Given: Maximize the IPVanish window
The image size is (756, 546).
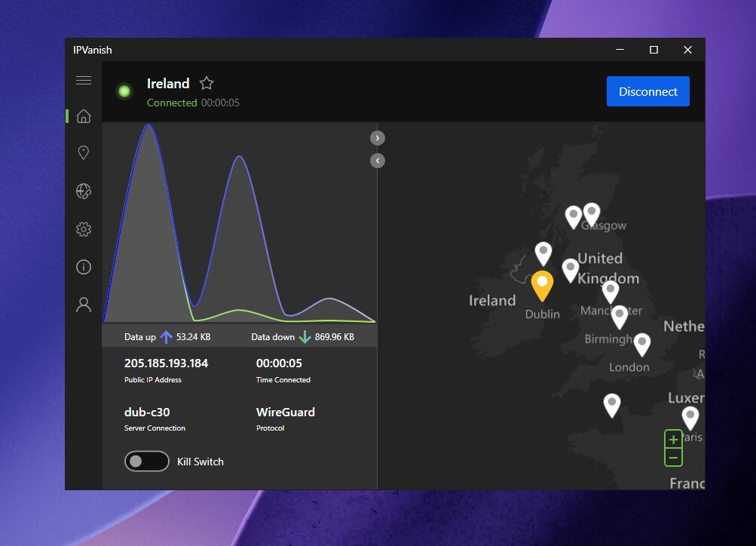Looking at the screenshot, I should coord(653,50).
